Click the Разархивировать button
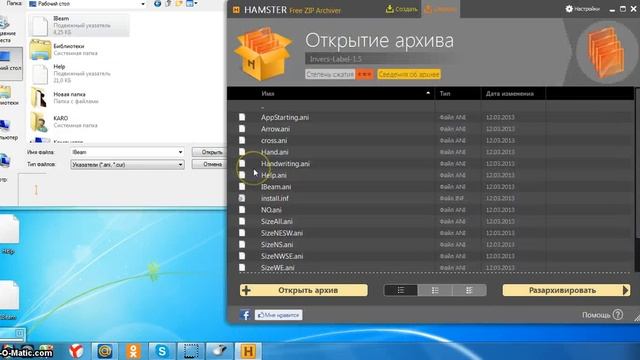The height and width of the screenshot is (360, 640). (566, 290)
